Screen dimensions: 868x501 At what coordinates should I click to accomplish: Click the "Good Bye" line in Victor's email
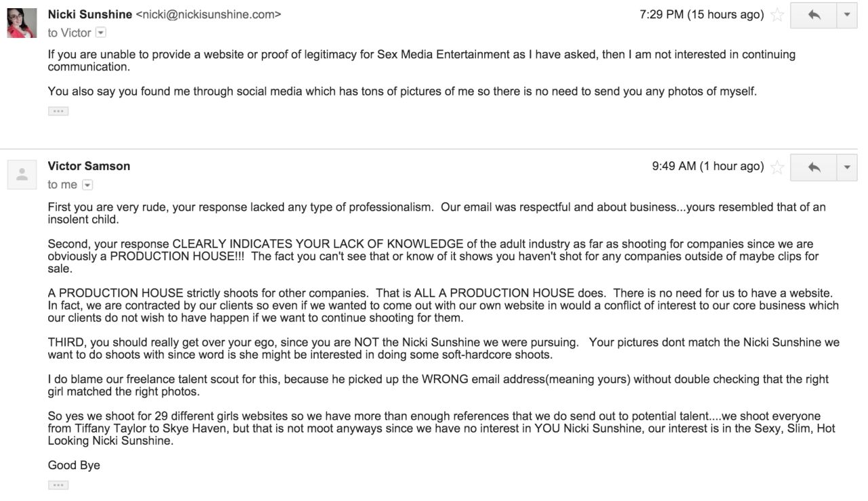(x=74, y=465)
